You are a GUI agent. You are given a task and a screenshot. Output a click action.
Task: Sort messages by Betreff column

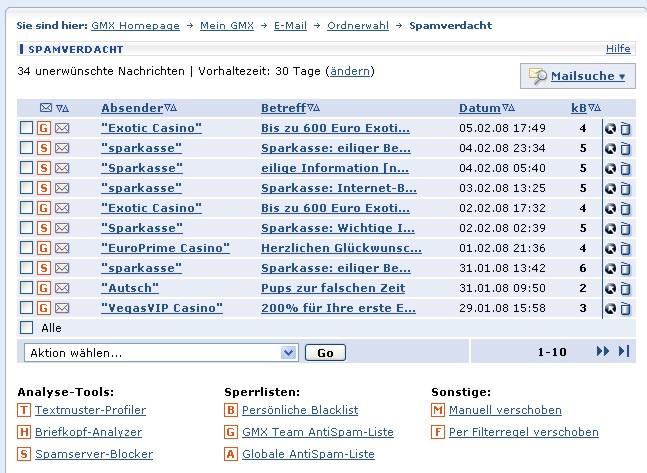click(283, 108)
